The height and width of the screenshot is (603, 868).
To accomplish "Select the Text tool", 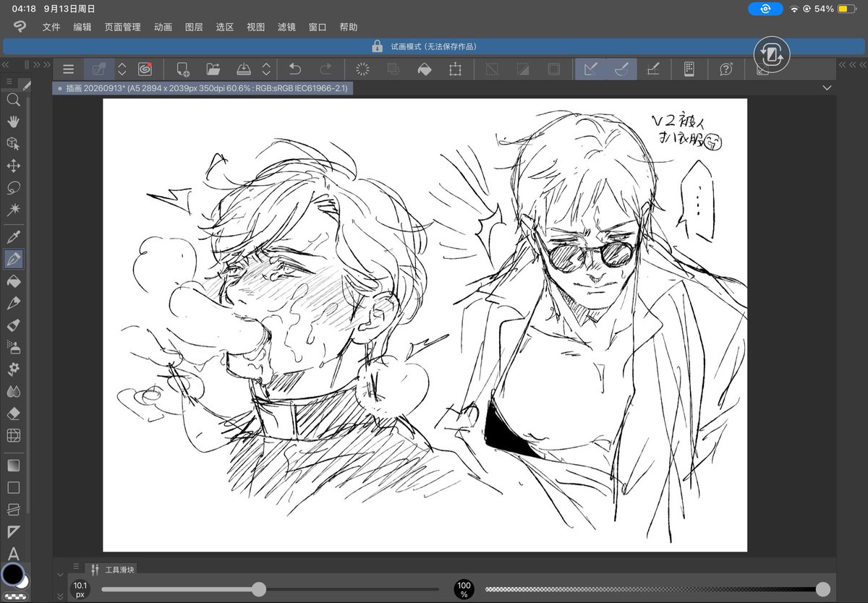I will click(13, 554).
